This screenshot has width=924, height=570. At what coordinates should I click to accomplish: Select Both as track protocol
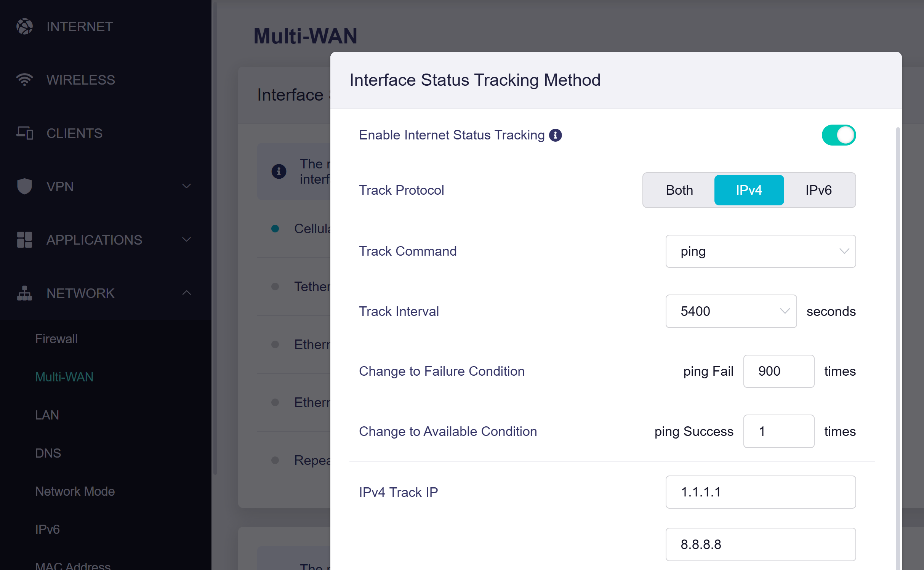pos(679,190)
